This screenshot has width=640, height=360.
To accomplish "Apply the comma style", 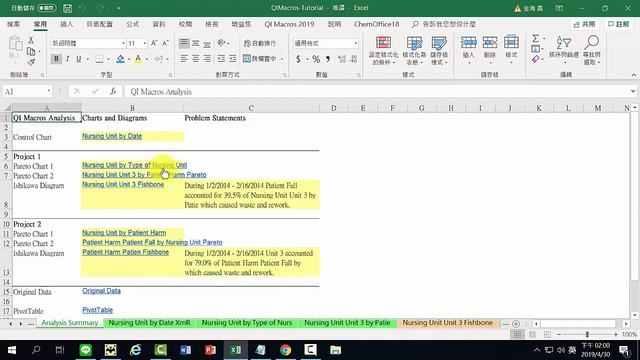I will [327, 59].
